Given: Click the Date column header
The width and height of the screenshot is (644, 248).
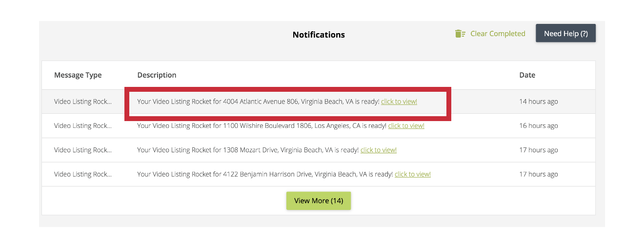Looking at the screenshot, I should (527, 75).
